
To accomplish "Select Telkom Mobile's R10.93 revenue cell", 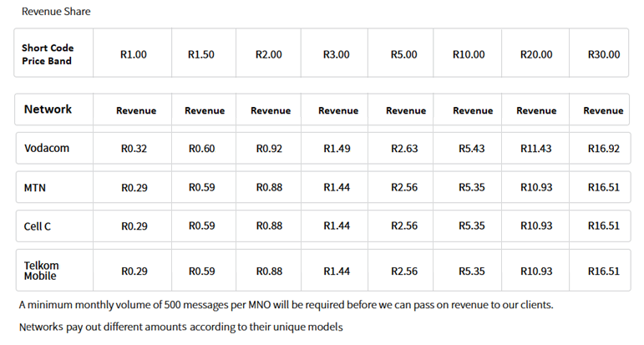I will pyautogui.click(x=536, y=271).
